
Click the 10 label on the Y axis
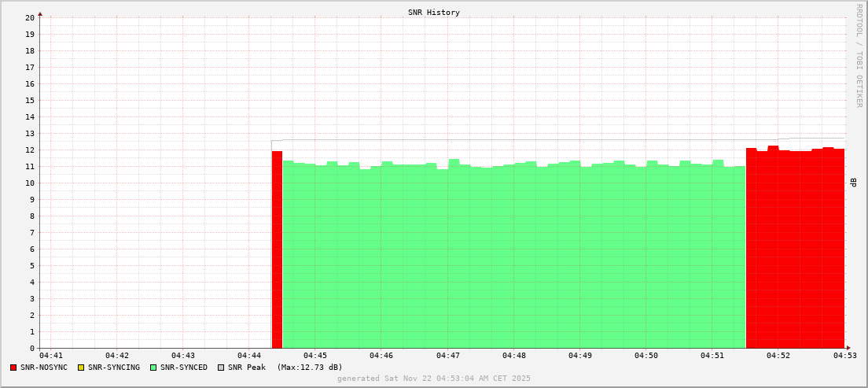(x=30, y=183)
